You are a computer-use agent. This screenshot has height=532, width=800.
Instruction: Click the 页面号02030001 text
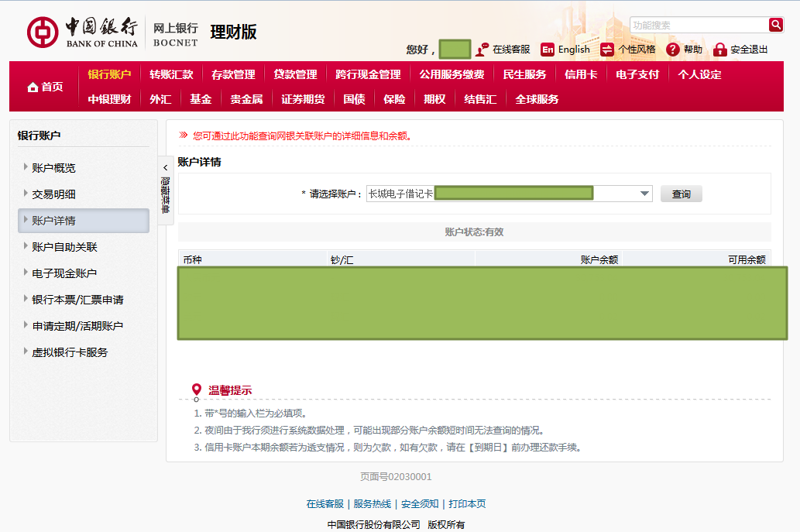(x=396, y=476)
